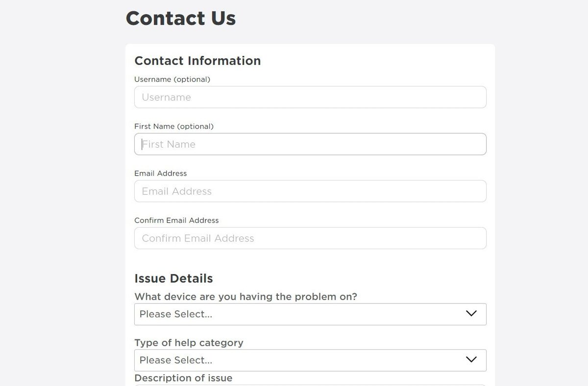The width and height of the screenshot is (588, 386).
Task: Click the Username input field
Action: (310, 97)
